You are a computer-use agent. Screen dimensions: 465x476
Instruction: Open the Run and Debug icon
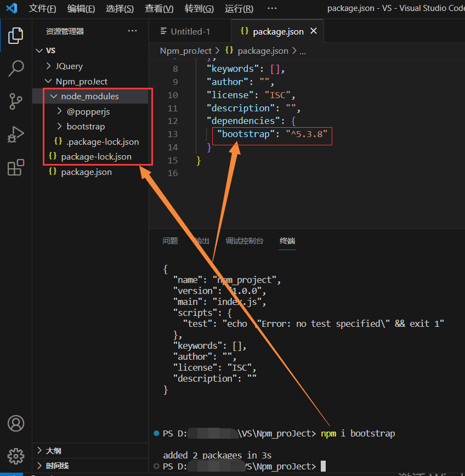tap(15, 134)
